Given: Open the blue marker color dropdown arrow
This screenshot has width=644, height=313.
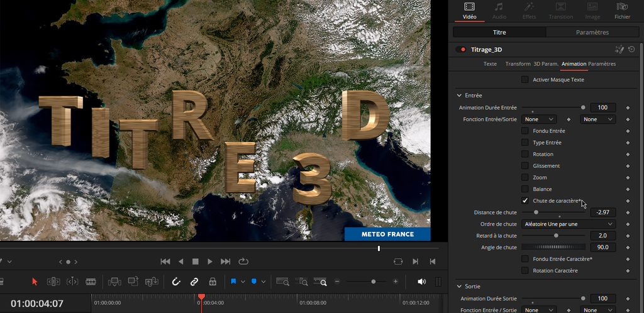Looking at the screenshot, I should [x=264, y=282].
